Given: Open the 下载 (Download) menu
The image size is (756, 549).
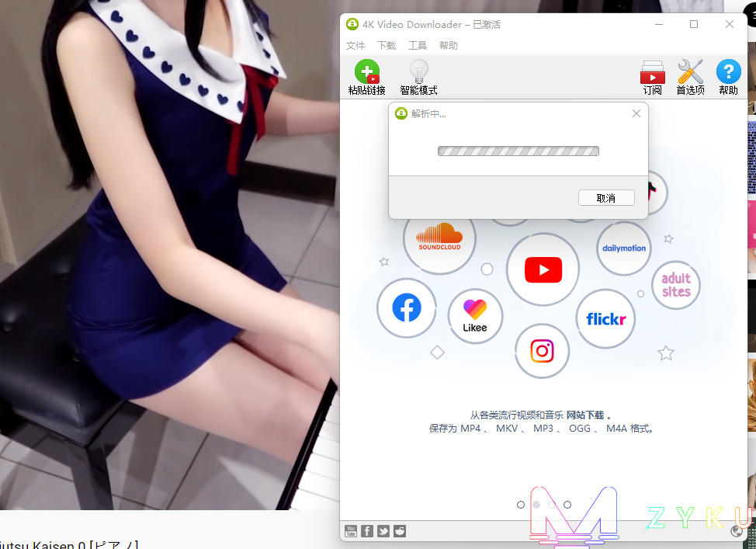Looking at the screenshot, I should (x=387, y=45).
